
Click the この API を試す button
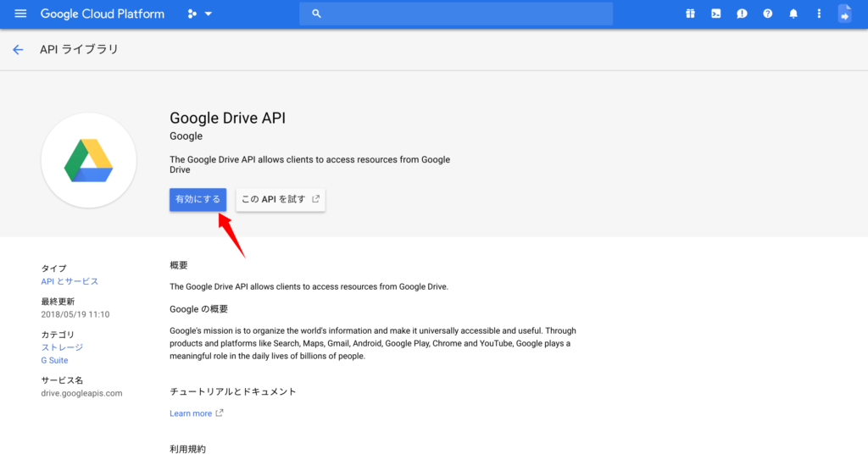tap(281, 199)
